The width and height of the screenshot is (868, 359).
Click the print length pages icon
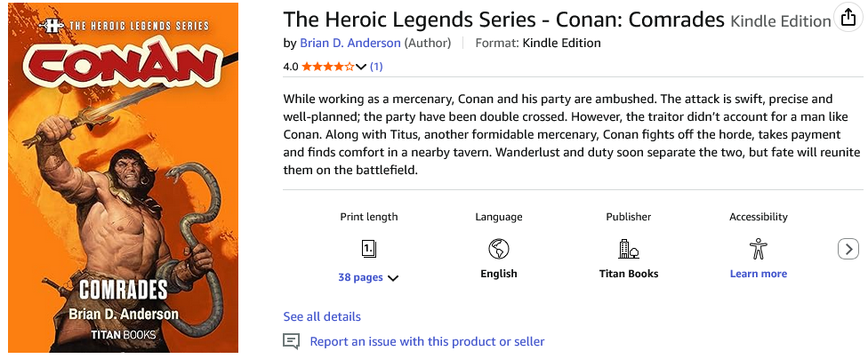point(369,250)
